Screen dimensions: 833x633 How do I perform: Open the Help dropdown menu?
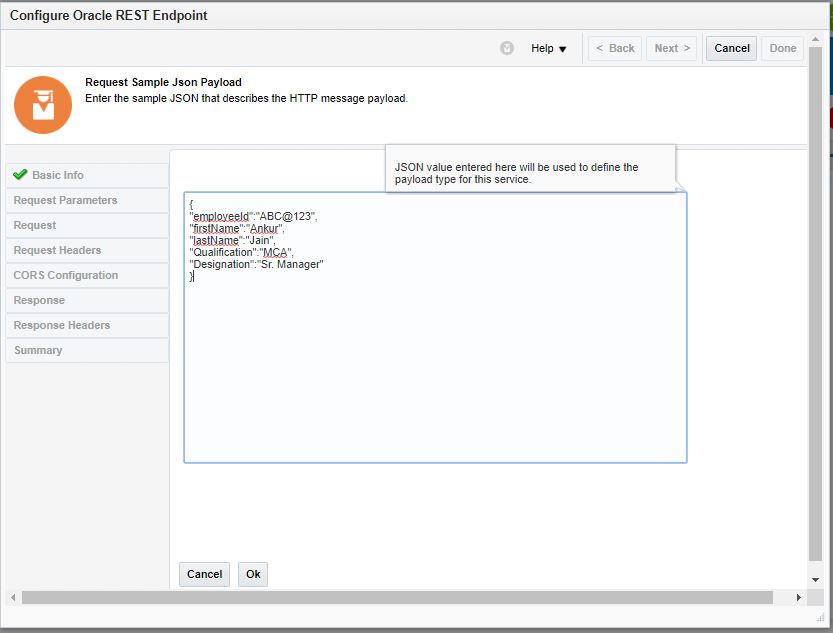click(x=548, y=48)
